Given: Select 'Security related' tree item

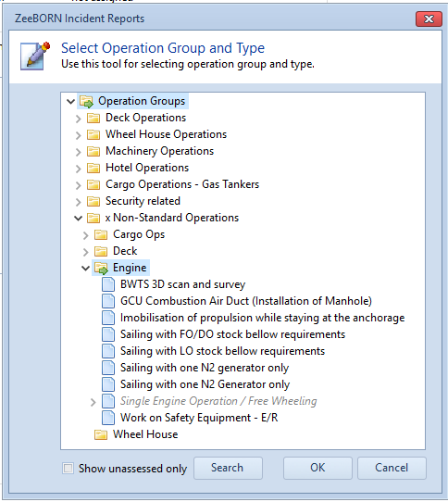Looking at the screenshot, I should [x=143, y=201].
